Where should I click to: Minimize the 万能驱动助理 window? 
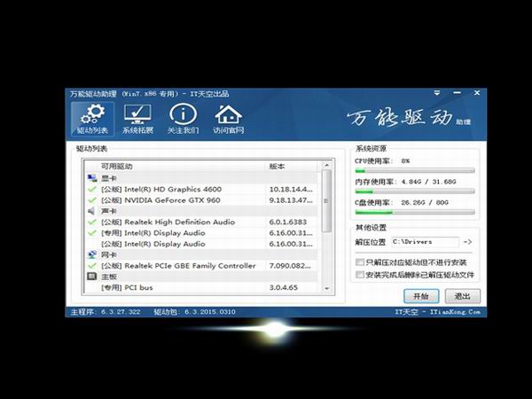click(457, 92)
